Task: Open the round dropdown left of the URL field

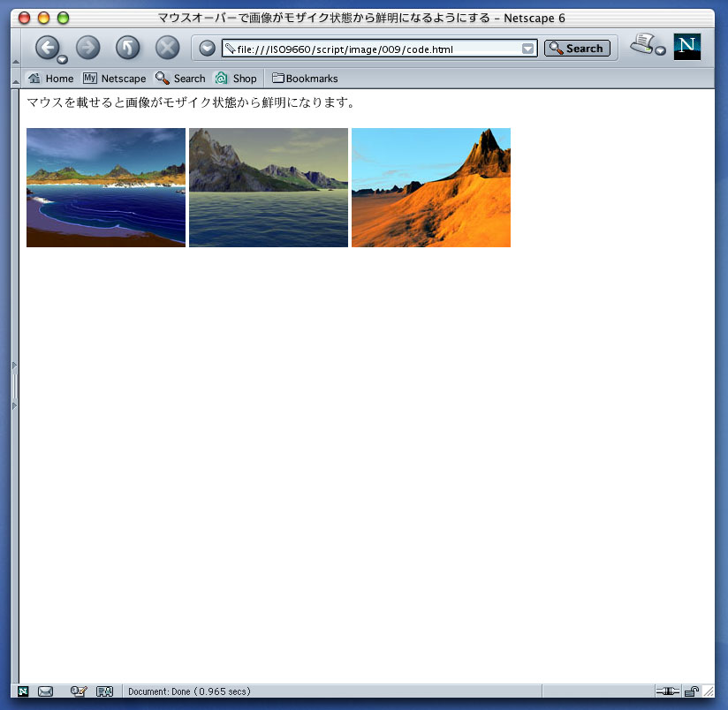Action: click(x=207, y=48)
